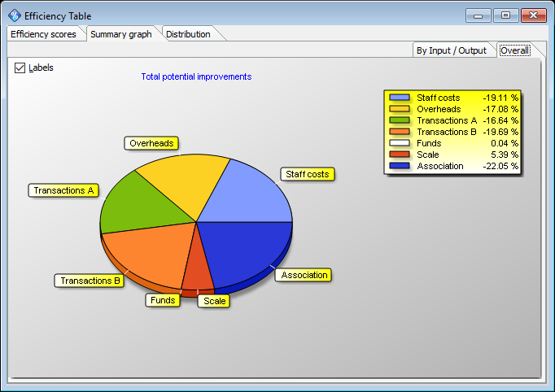The width and height of the screenshot is (555, 392).
Task: Select the Overall sub-tab
Action: 514,50
